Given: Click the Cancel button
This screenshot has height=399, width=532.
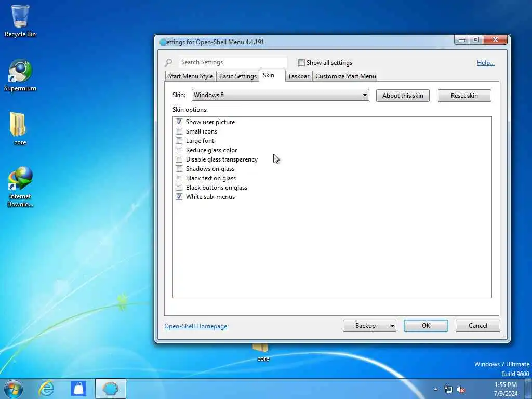Looking at the screenshot, I should 478,326.
